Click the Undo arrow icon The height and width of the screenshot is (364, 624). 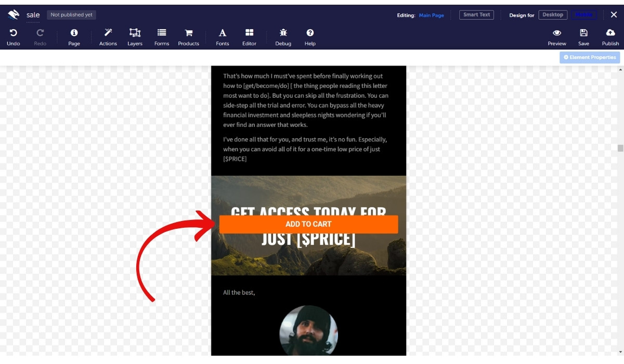coord(14,33)
